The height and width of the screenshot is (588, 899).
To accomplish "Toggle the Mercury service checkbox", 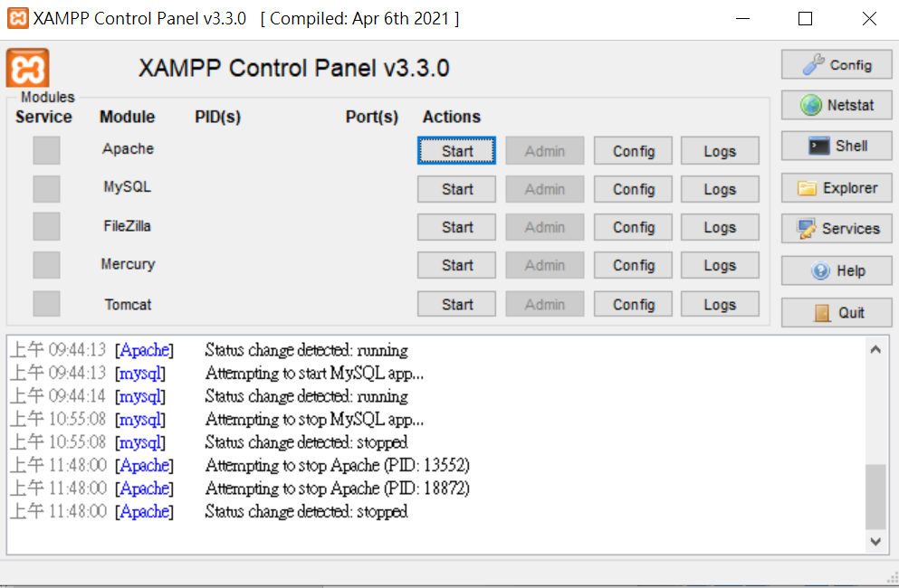I will pyautogui.click(x=46, y=265).
